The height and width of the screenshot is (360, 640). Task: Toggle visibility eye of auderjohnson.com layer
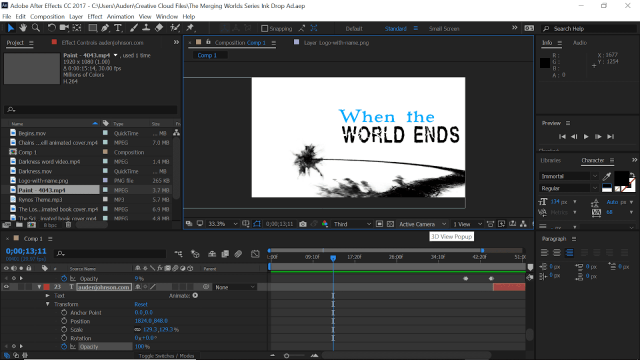[6, 287]
